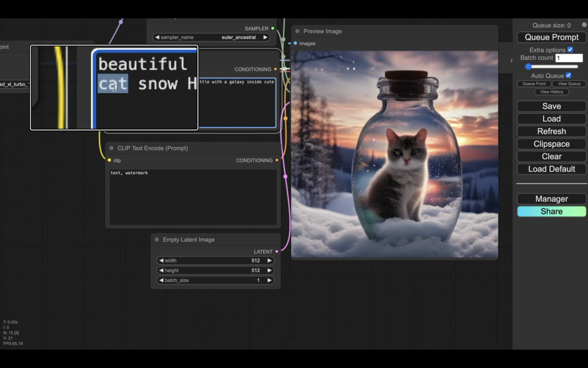Click the cat in bottle preview image

click(395, 154)
